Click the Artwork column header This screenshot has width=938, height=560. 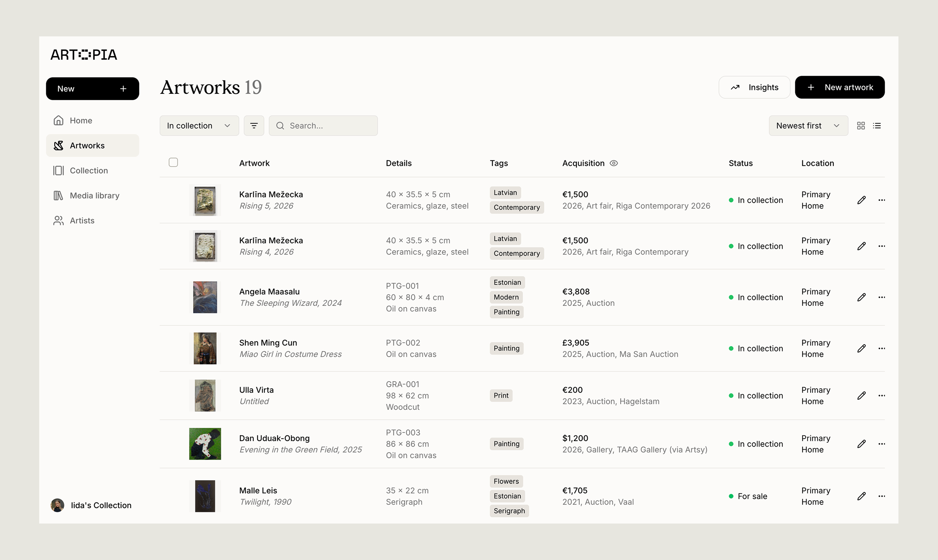pos(254,163)
